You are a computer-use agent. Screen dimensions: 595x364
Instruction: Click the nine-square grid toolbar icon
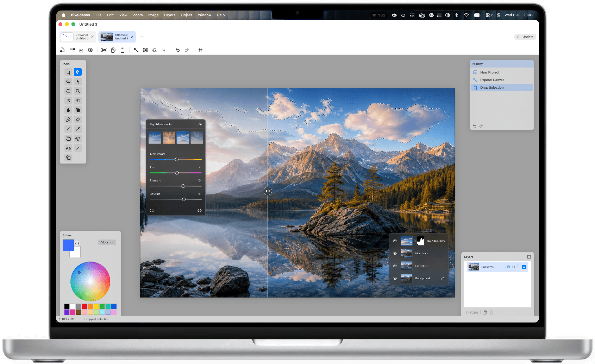coord(145,50)
